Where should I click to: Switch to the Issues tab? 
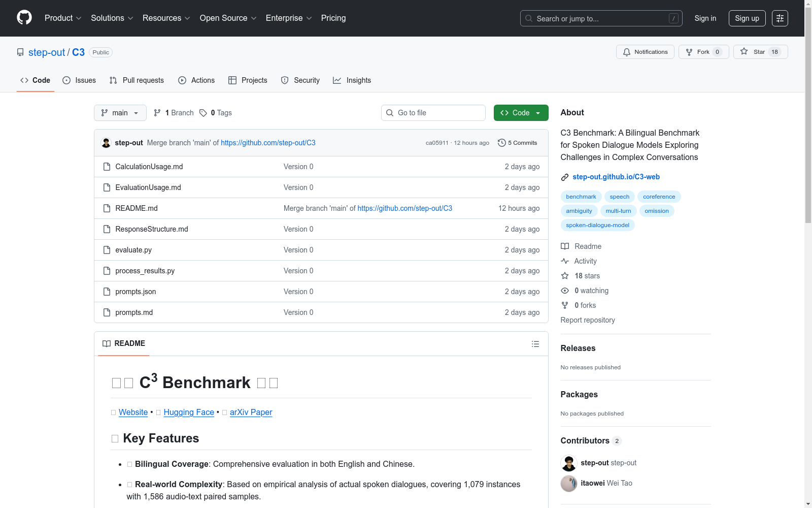(x=79, y=80)
